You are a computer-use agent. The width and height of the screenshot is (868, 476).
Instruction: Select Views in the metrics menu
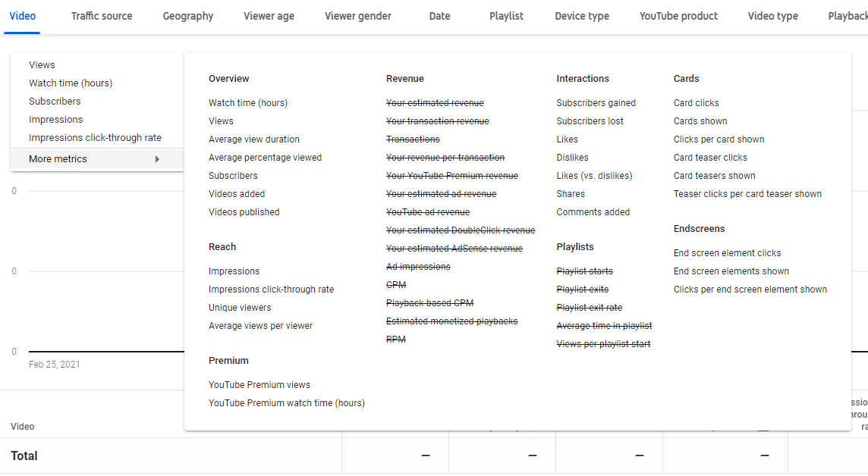point(42,64)
